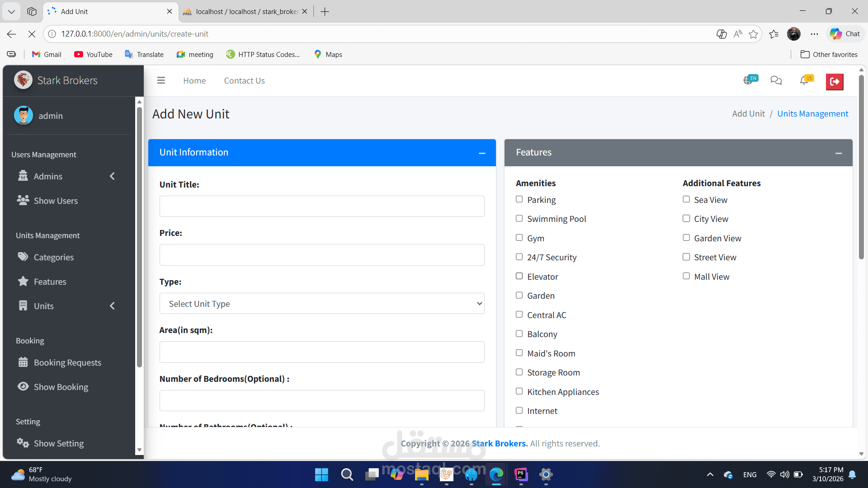Tick the 24/7 Security checkbox

[x=519, y=257]
